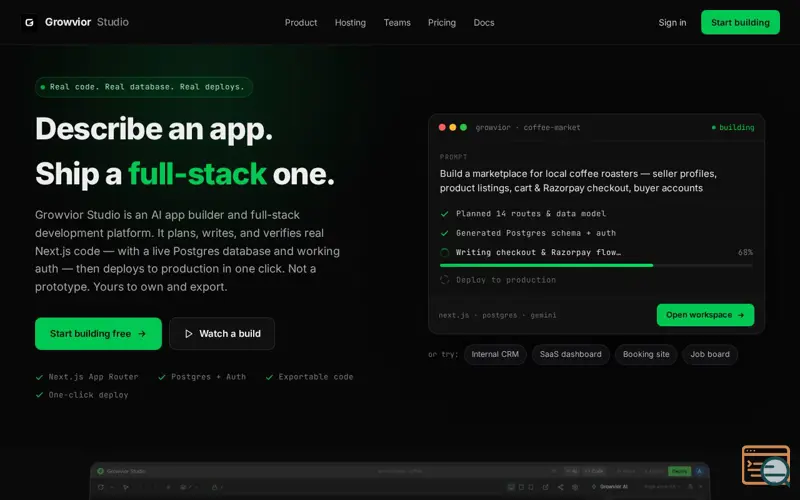Click the prompt text about coffee roasters marketplace

pyautogui.click(x=578, y=181)
